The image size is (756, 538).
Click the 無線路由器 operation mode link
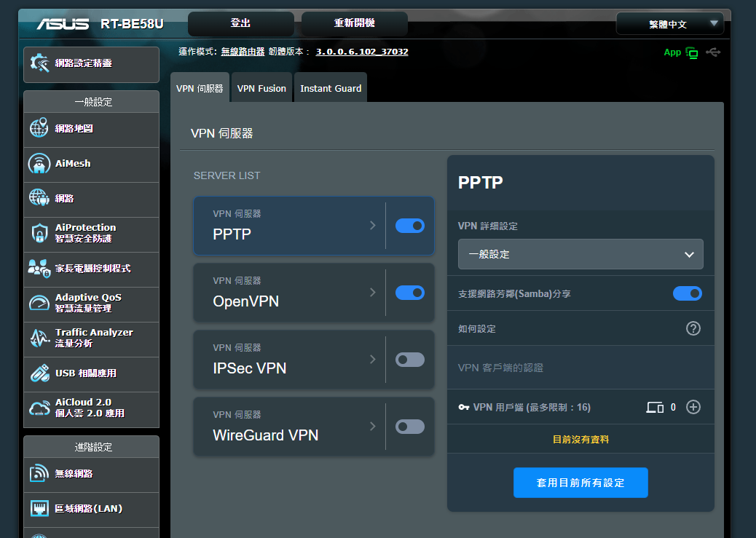tap(243, 52)
